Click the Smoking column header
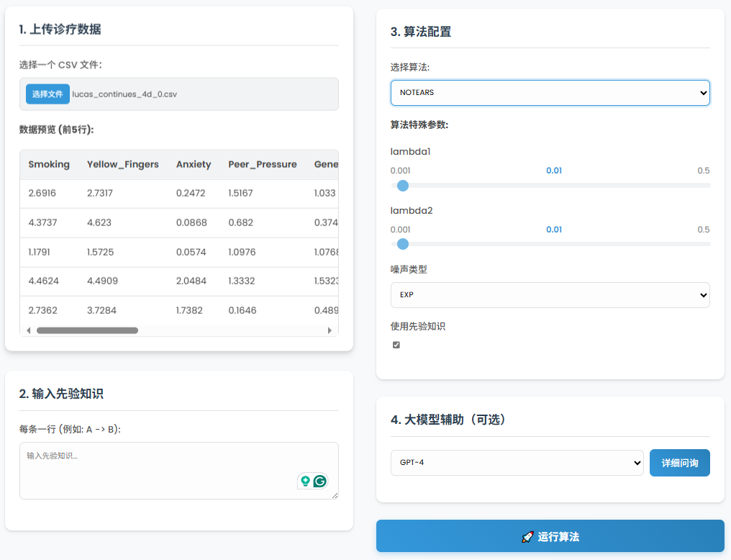Image resolution: width=731 pixels, height=560 pixels. [49, 165]
